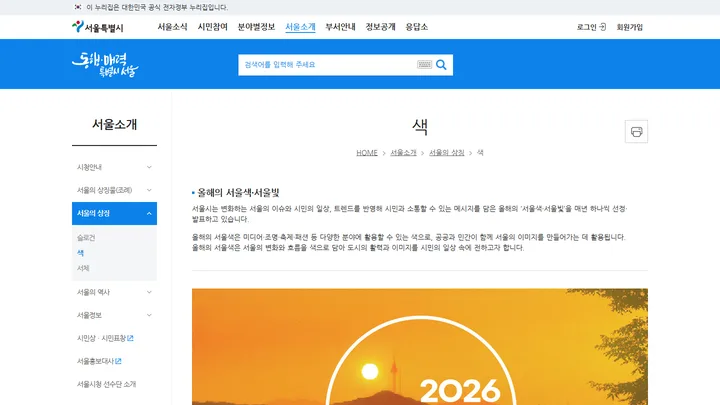Image resolution: width=720 pixels, height=405 pixels.
Task: Open the 분야별정보 menu
Action: click(256, 27)
